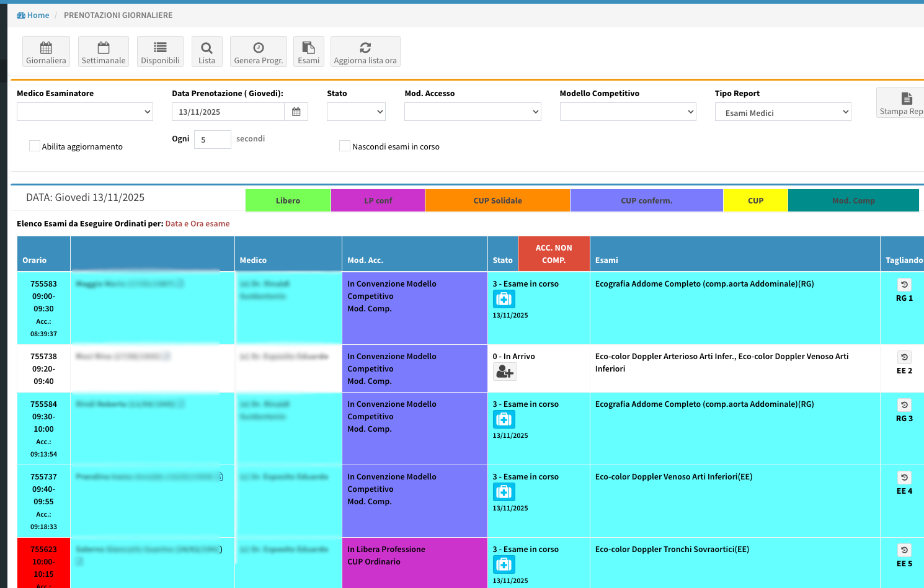Click the medical kit icon for booking 755737
This screenshot has width=924, height=588.
tap(504, 492)
